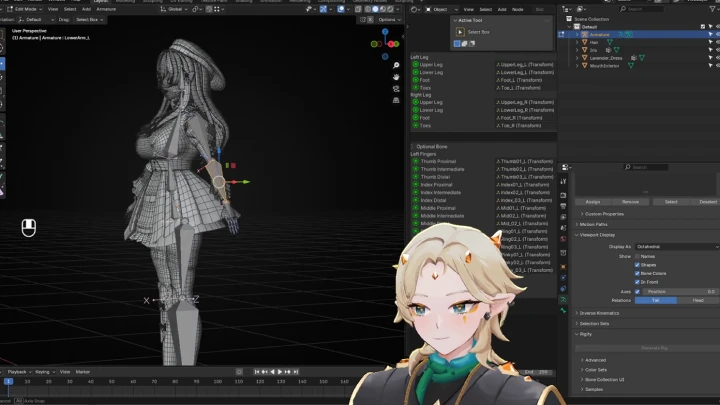Open the bone properties tab icon

563,311
